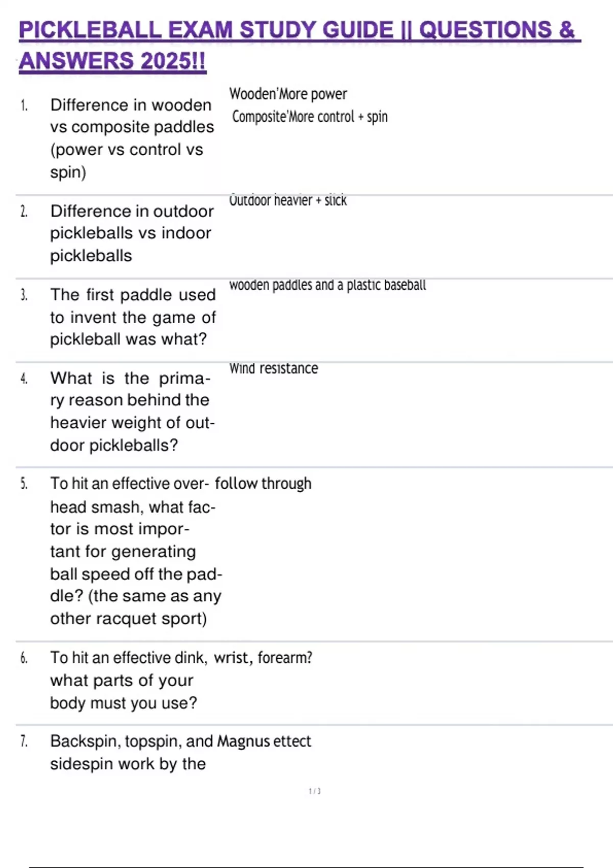Click the 'follow through' answer
This screenshot has width=613, height=868.
pos(263,483)
